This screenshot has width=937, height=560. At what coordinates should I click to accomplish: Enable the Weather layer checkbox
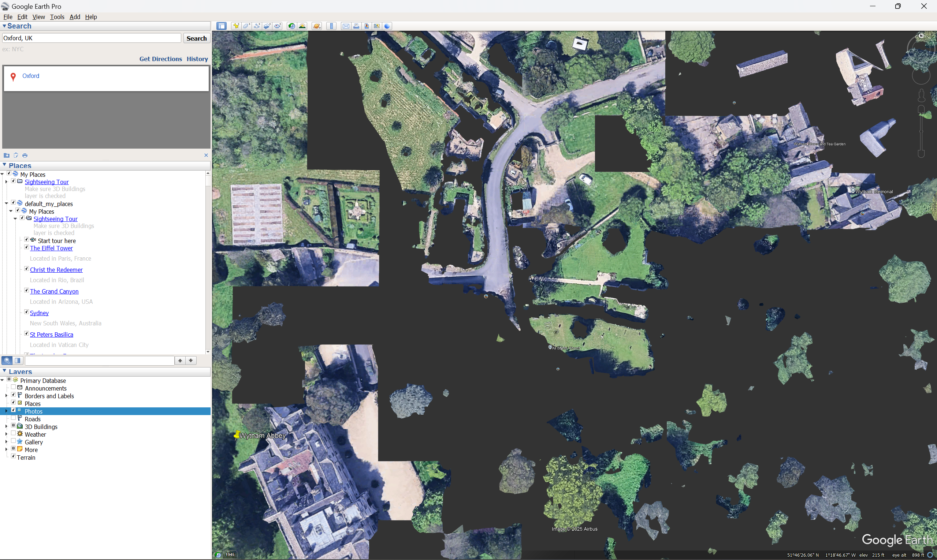14,434
